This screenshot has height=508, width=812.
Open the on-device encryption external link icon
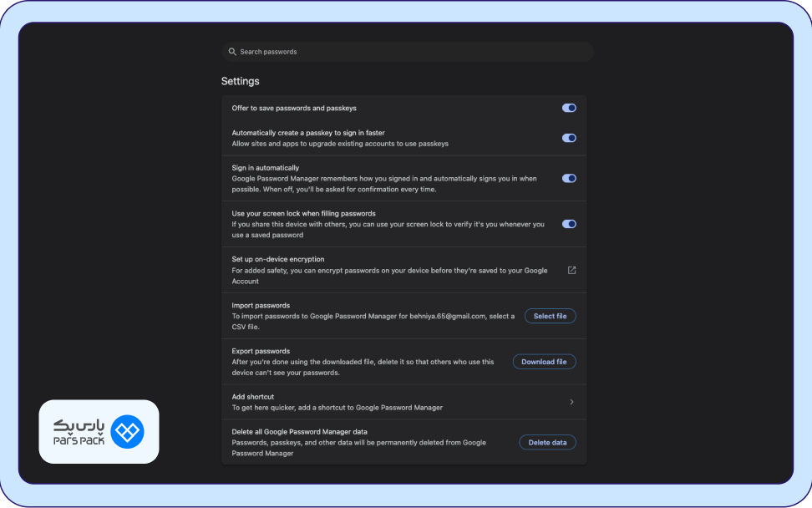[x=571, y=269]
